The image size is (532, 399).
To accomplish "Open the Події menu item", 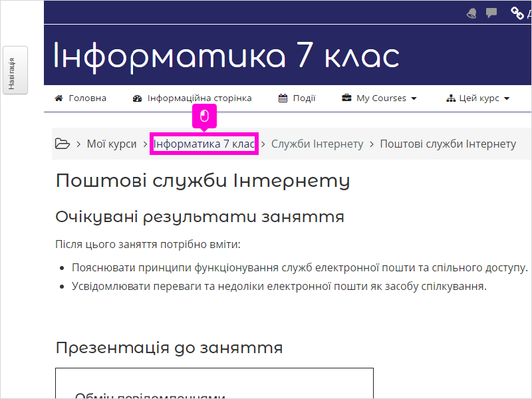I will [304, 98].
